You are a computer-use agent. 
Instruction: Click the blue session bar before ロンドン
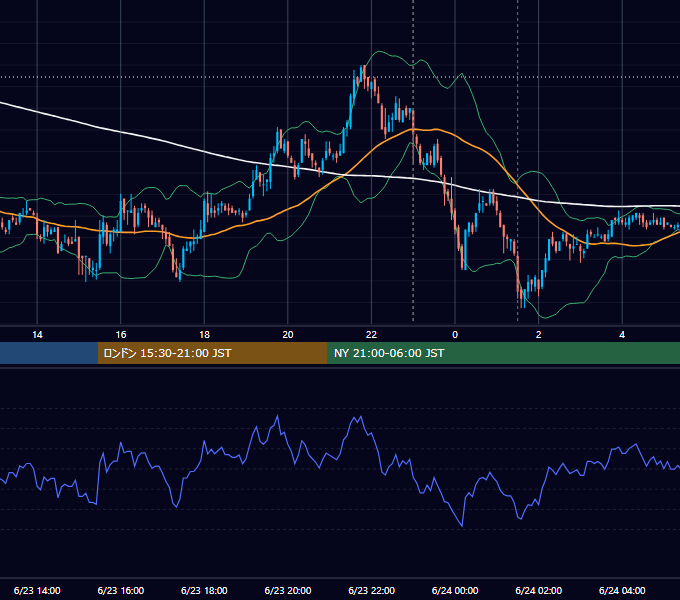click(49, 353)
